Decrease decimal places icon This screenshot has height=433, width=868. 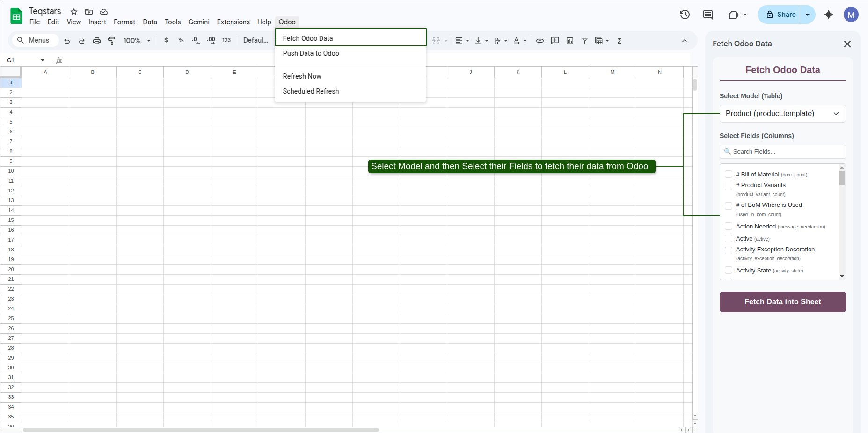[196, 40]
